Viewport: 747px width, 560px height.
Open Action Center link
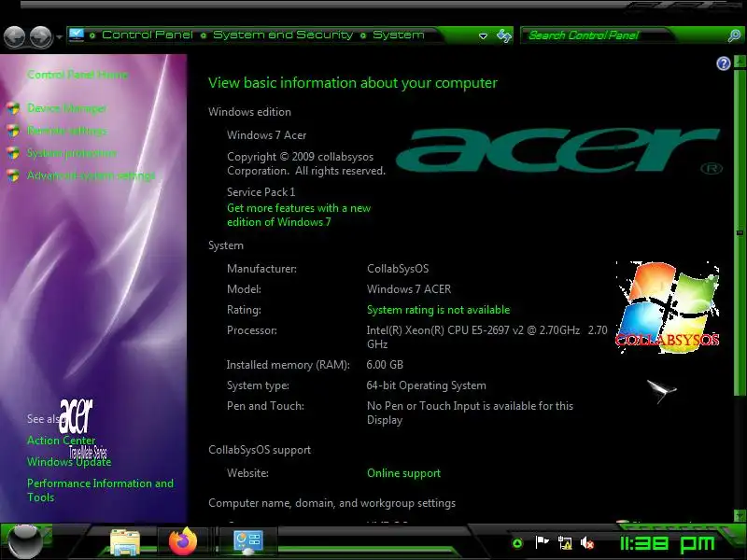click(61, 441)
